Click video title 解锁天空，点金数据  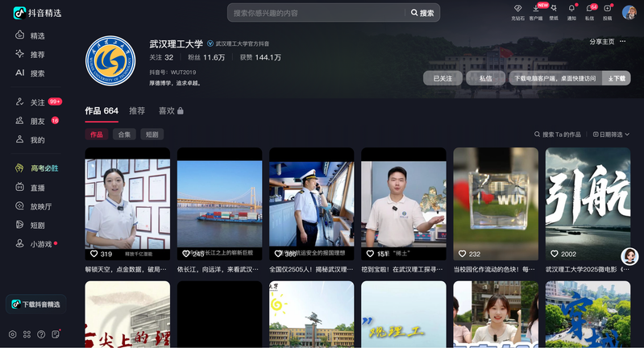126,269
